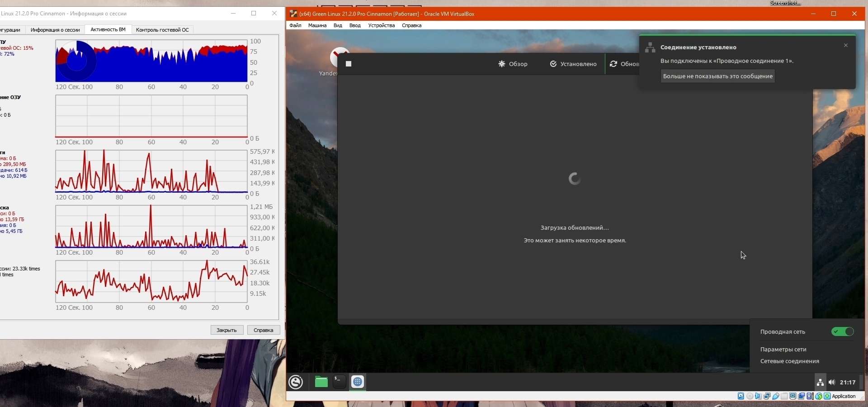Click Больше не показывать это сообщение

[718, 76]
